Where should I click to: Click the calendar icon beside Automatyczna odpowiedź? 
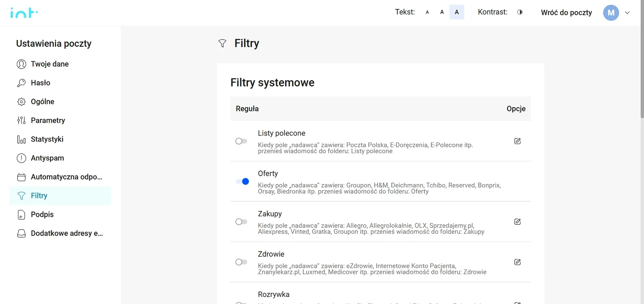click(21, 177)
